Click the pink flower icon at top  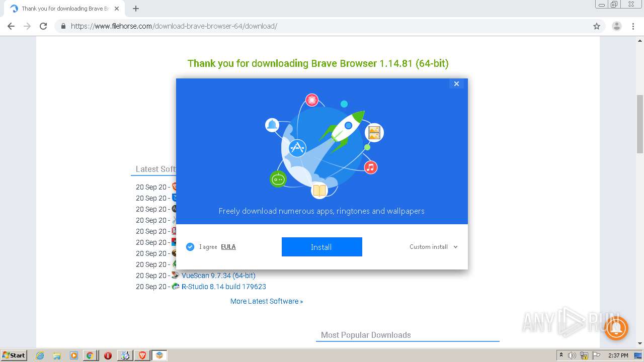[x=312, y=100]
